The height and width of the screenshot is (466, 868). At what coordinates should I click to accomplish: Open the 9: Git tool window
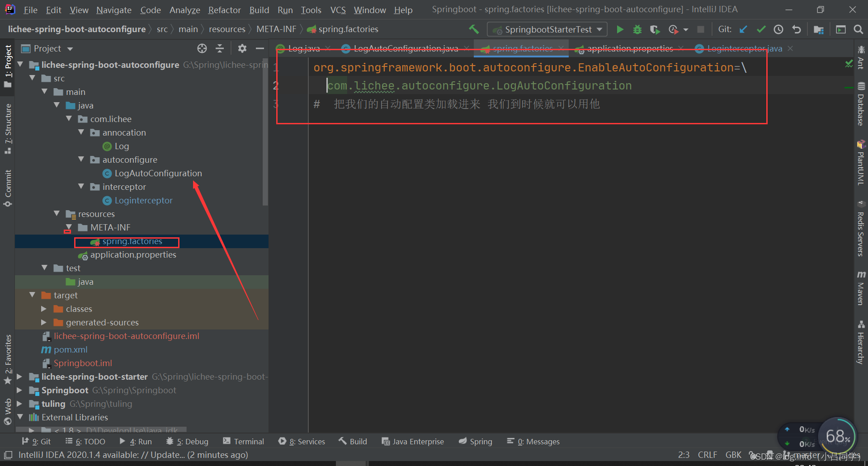[36, 442]
